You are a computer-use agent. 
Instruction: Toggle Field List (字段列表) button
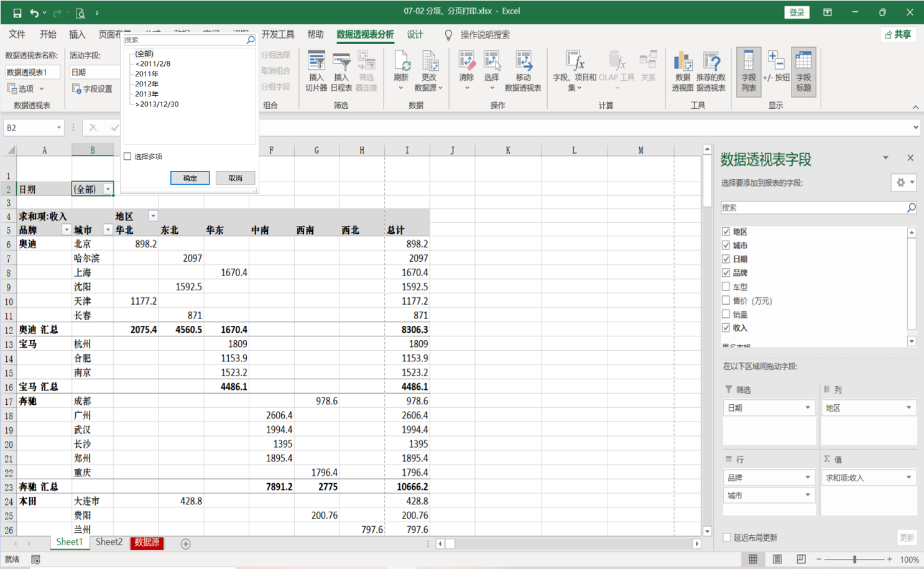[749, 72]
